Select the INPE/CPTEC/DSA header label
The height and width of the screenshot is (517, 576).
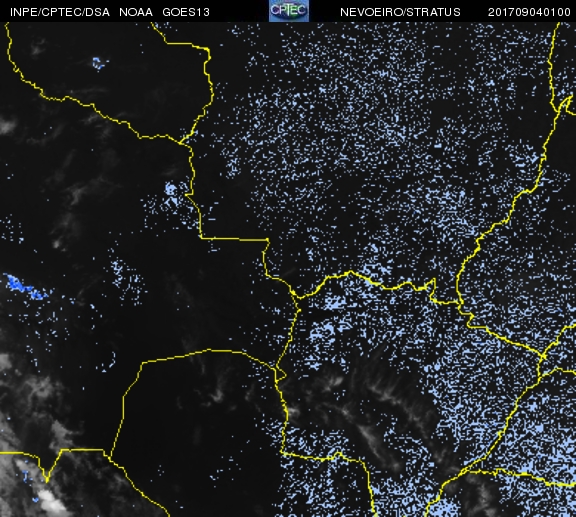60,12
